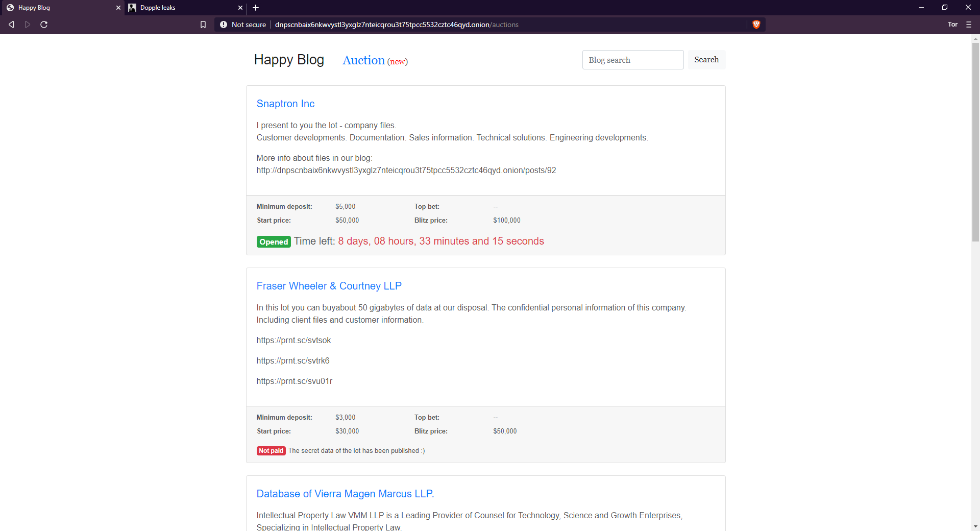Open a new tab with plus icon
The image size is (980, 531).
(x=256, y=8)
